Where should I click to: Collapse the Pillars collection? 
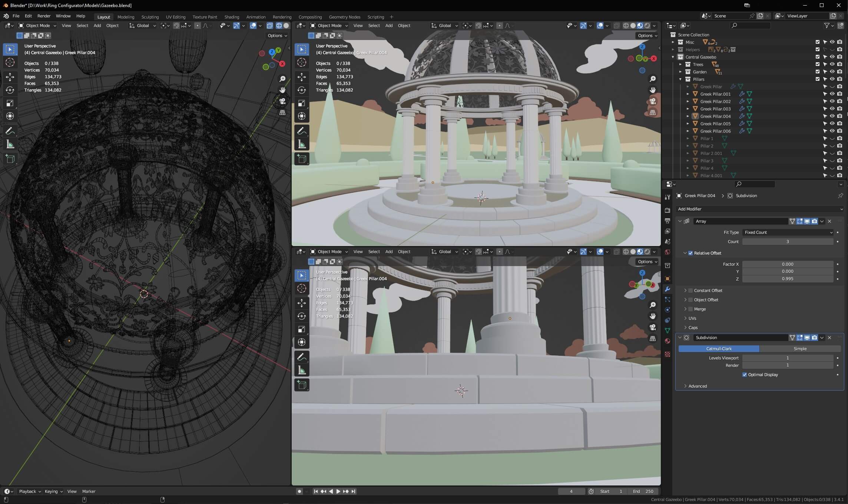click(680, 79)
